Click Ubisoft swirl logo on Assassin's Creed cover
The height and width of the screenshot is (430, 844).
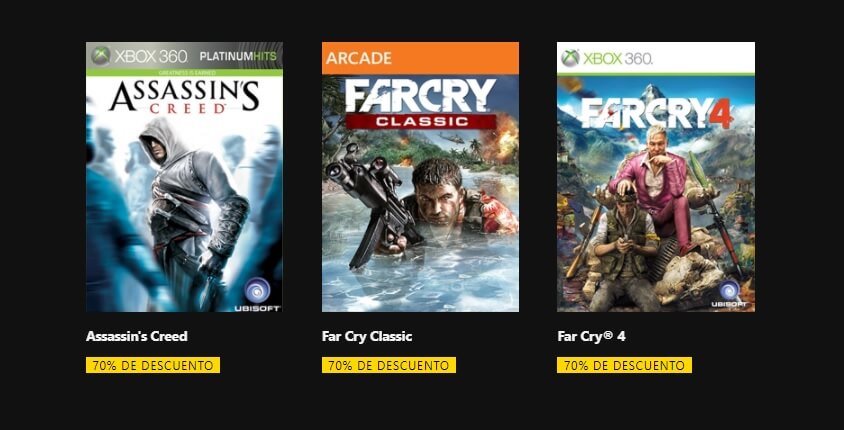(x=257, y=291)
